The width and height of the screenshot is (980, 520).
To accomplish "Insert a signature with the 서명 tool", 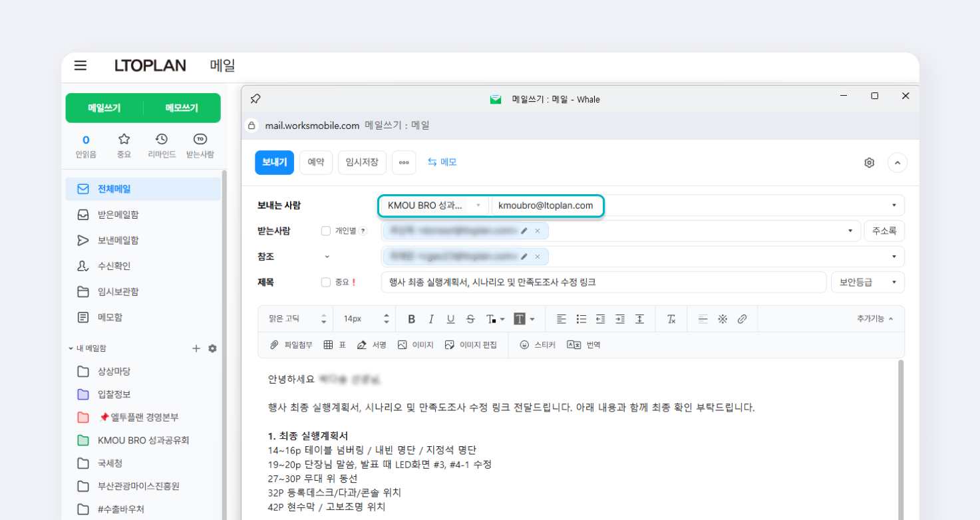I will click(x=371, y=344).
